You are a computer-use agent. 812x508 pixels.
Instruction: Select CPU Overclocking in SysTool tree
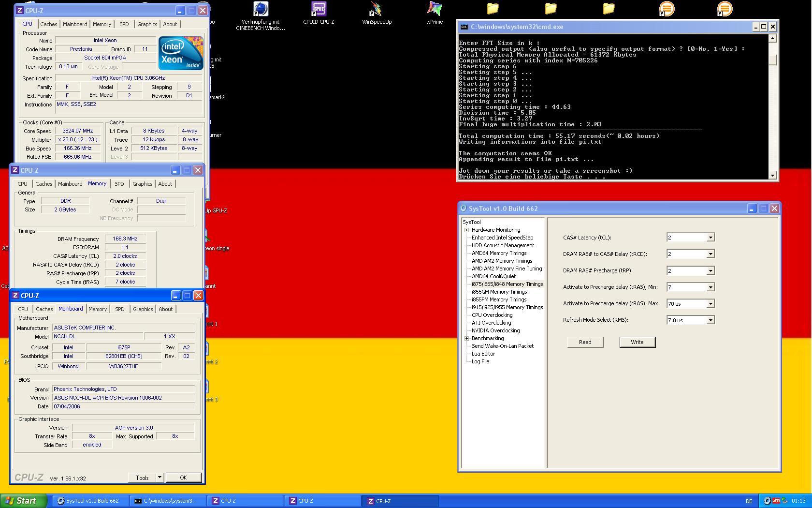(x=492, y=315)
